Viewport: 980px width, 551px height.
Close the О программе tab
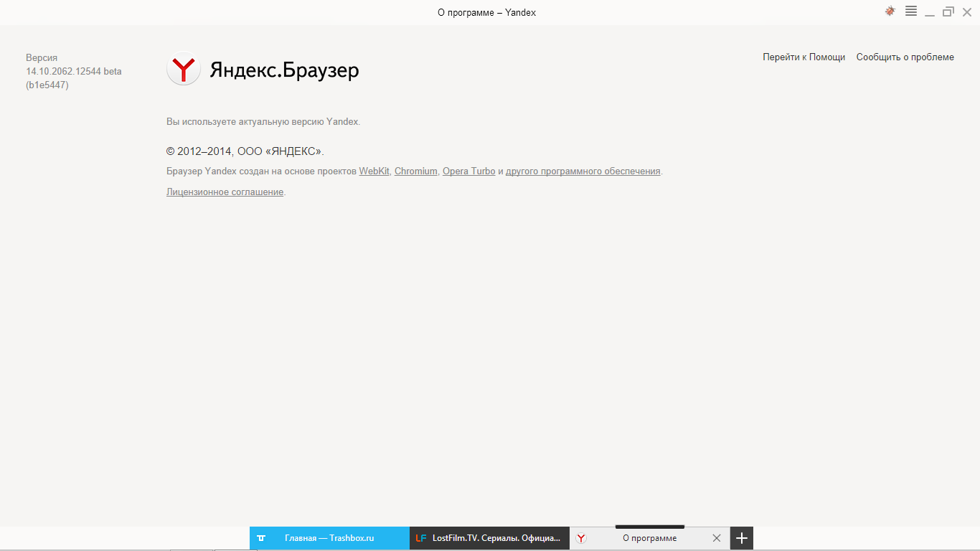(x=716, y=538)
